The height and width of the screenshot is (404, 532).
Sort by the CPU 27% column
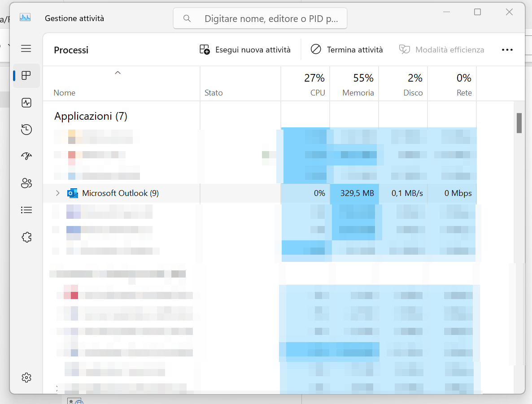(x=305, y=84)
